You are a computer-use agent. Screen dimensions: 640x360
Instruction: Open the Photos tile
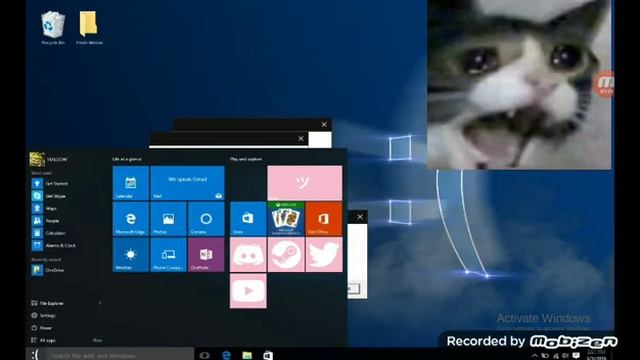168,219
